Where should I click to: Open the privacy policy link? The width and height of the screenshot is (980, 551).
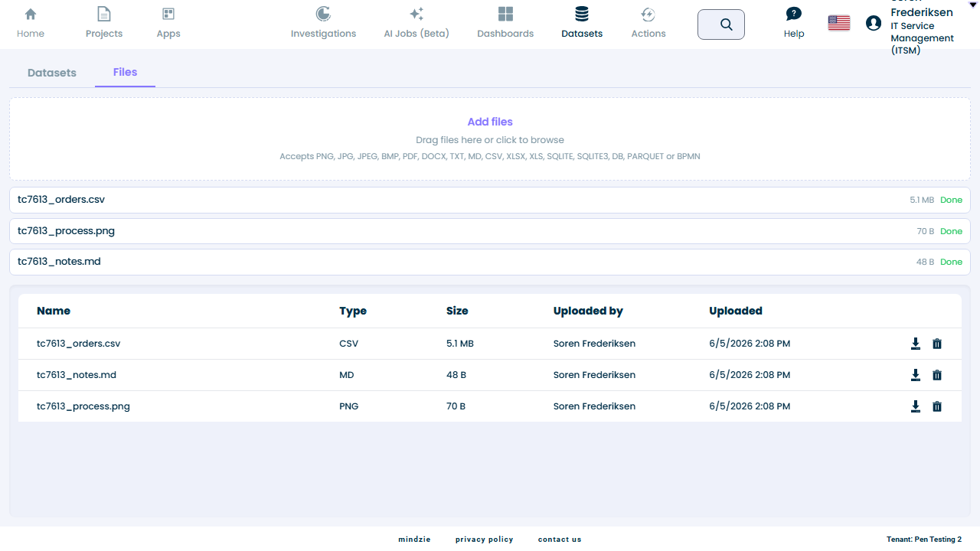pos(485,540)
